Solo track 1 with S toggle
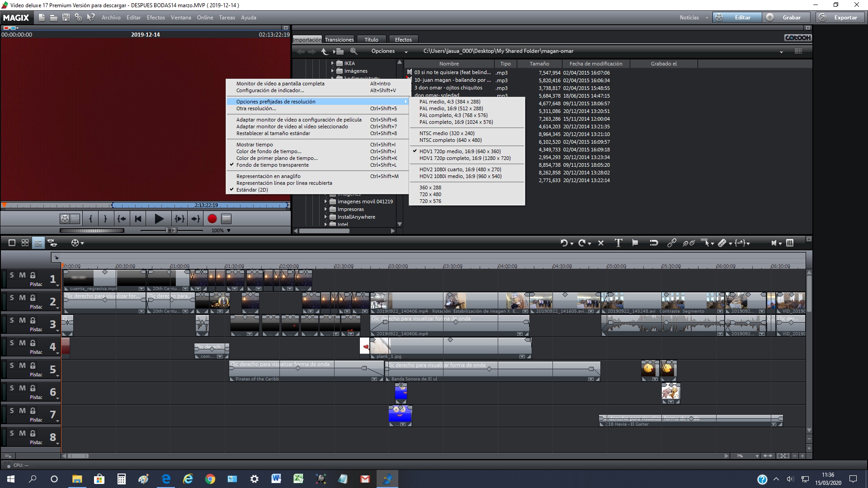Screen dimensions: 868x488 (12, 275)
